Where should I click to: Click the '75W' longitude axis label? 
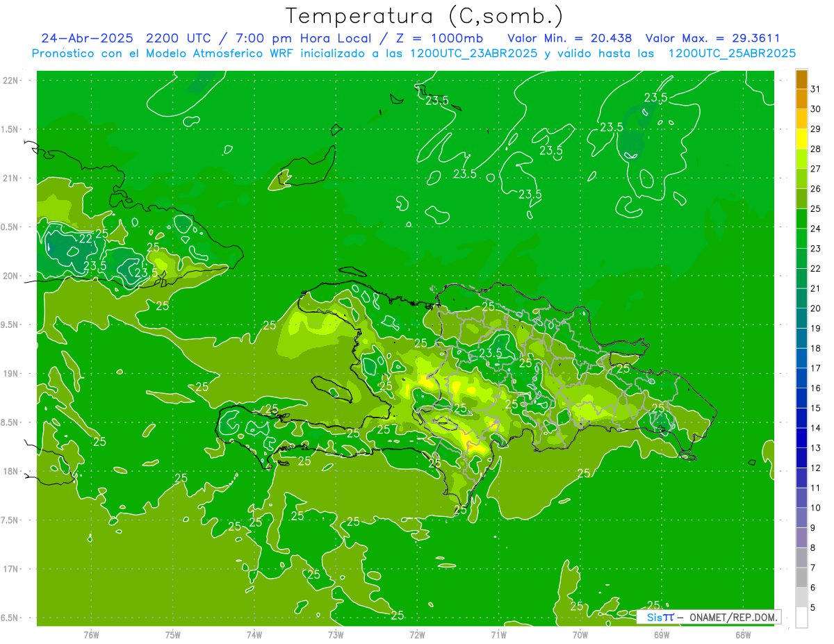point(173,634)
